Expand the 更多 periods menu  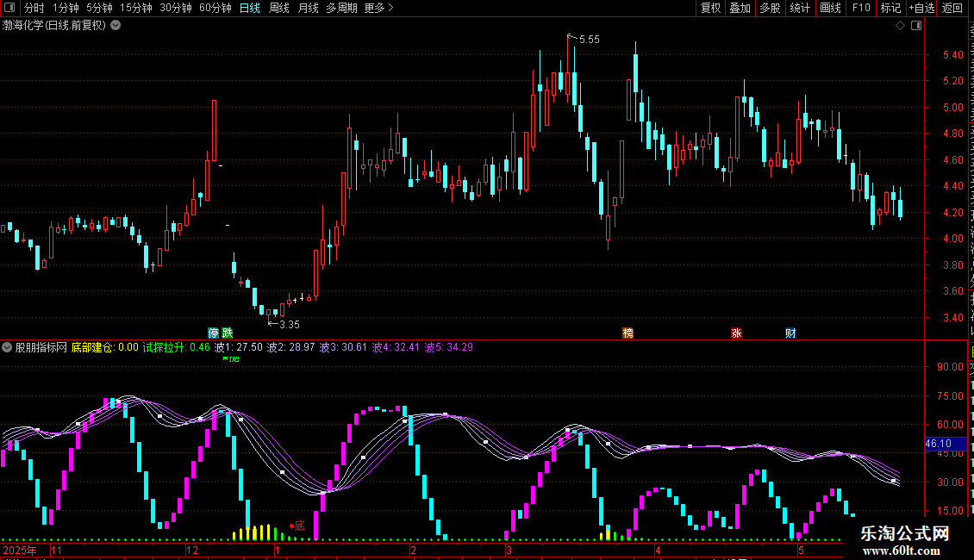[x=378, y=8]
